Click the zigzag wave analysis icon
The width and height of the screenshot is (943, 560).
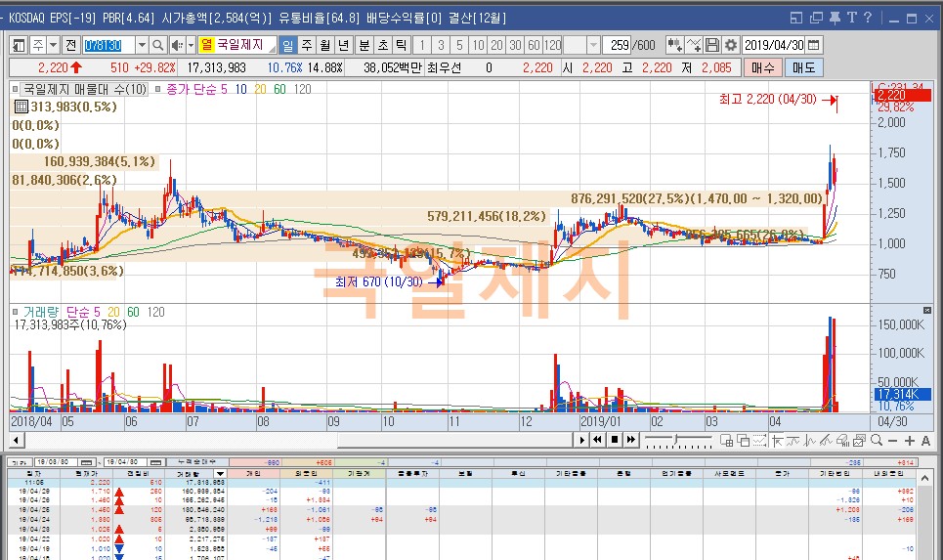pyautogui.click(x=809, y=441)
